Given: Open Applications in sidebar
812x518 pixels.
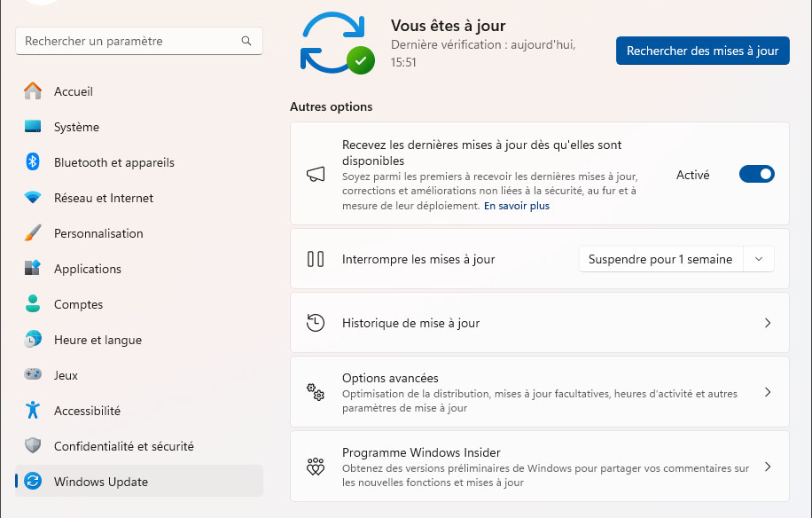Looking at the screenshot, I should point(87,269).
